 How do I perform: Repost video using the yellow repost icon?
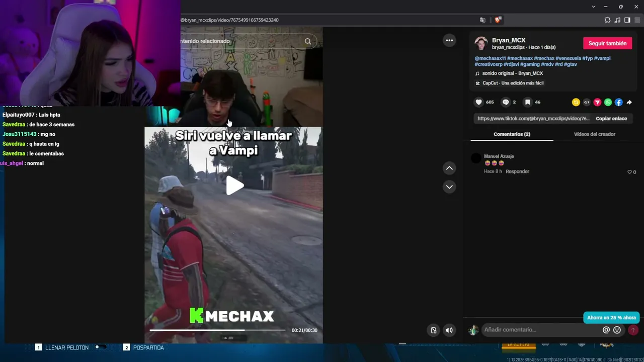(576, 102)
